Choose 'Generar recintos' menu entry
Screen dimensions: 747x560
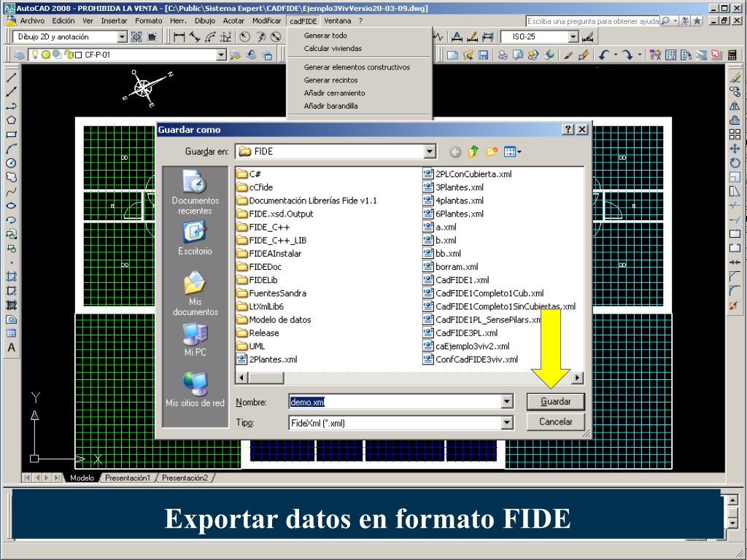click(330, 80)
